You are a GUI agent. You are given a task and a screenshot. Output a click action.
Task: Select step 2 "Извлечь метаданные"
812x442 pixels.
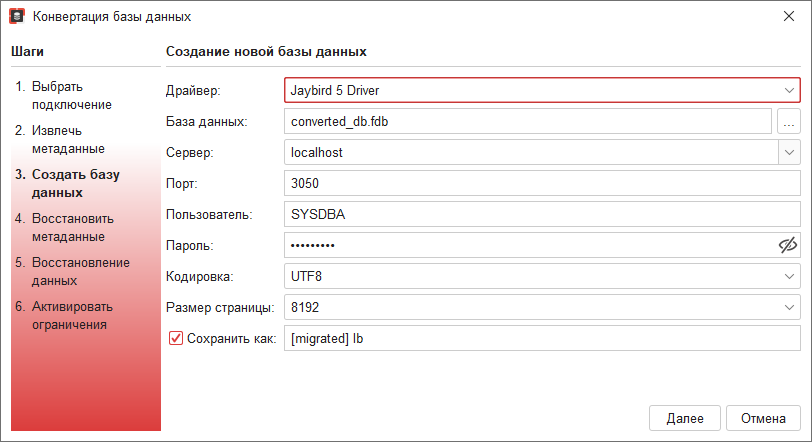tap(60, 139)
